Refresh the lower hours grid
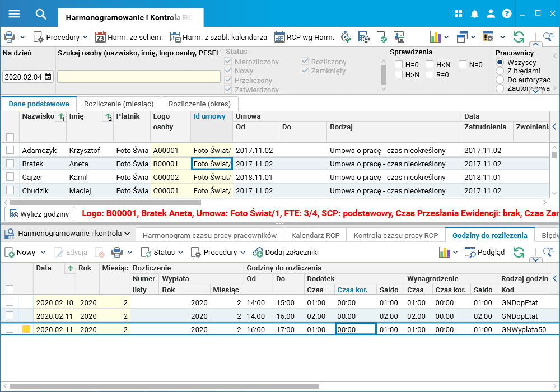This screenshot has width=560, height=392. coord(519,253)
